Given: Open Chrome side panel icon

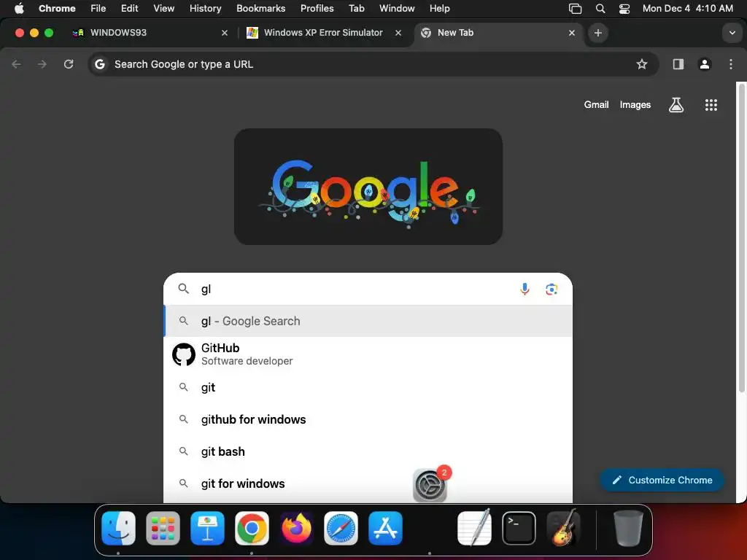Looking at the screenshot, I should coord(678,64).
